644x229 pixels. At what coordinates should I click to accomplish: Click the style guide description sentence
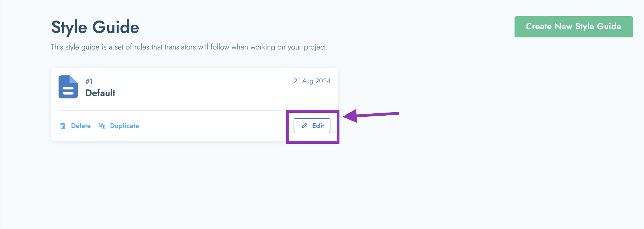(189, 47)
